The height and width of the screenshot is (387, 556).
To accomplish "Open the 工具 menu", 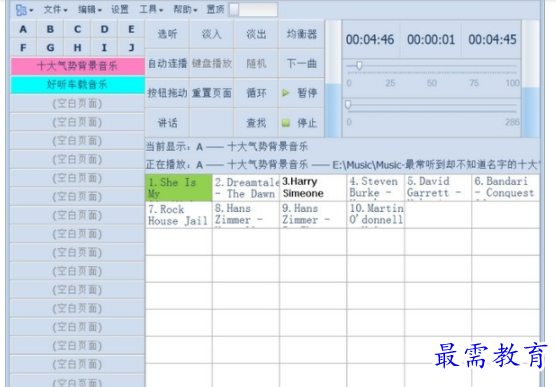I will pos(151,10).
